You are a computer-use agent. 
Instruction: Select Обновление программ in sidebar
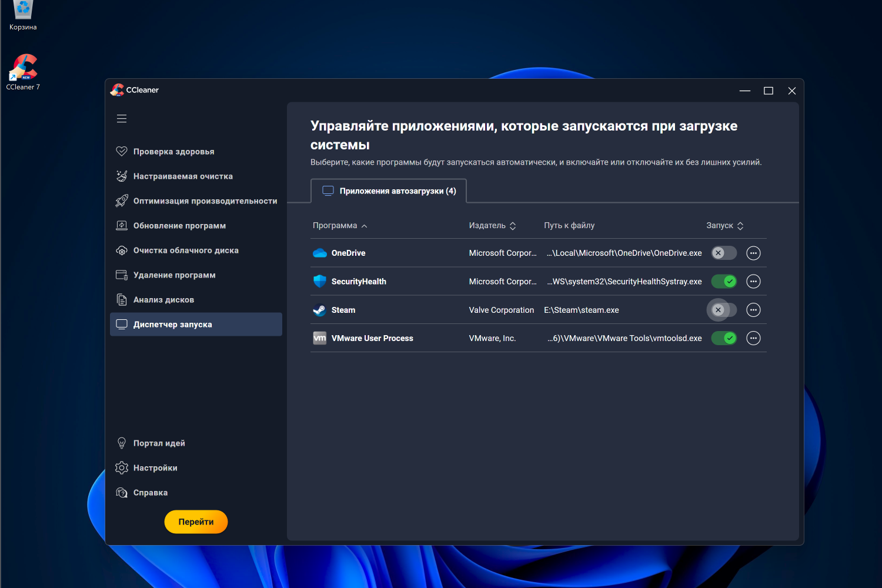(196, 225)
